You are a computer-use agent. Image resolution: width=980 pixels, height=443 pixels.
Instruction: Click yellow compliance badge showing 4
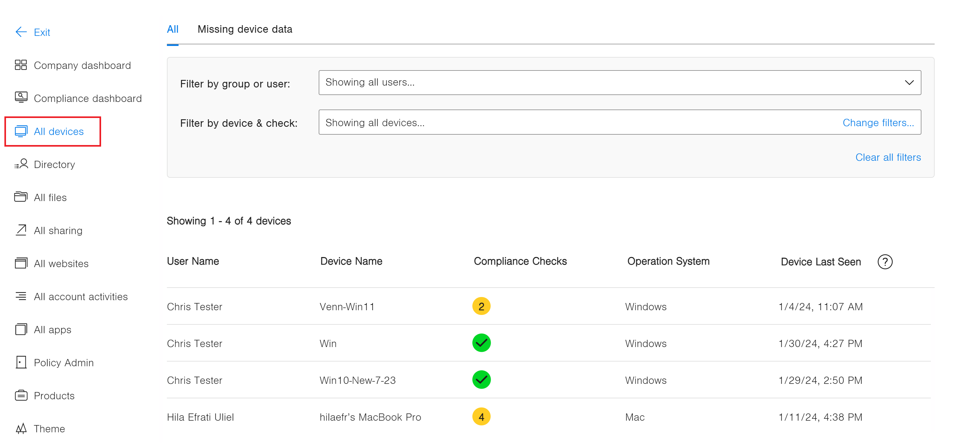(481, 416)
